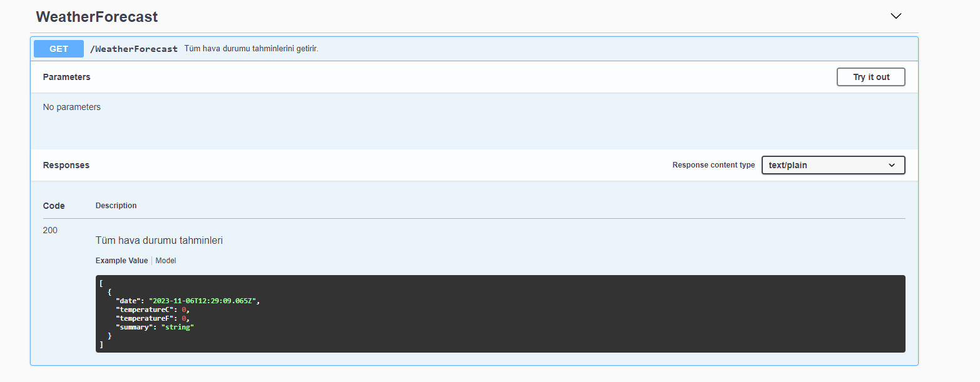The width and height of the screenshot is (980, 382).
Task: Click the "string" summary value in JSON
Action: tap(177, 327)
